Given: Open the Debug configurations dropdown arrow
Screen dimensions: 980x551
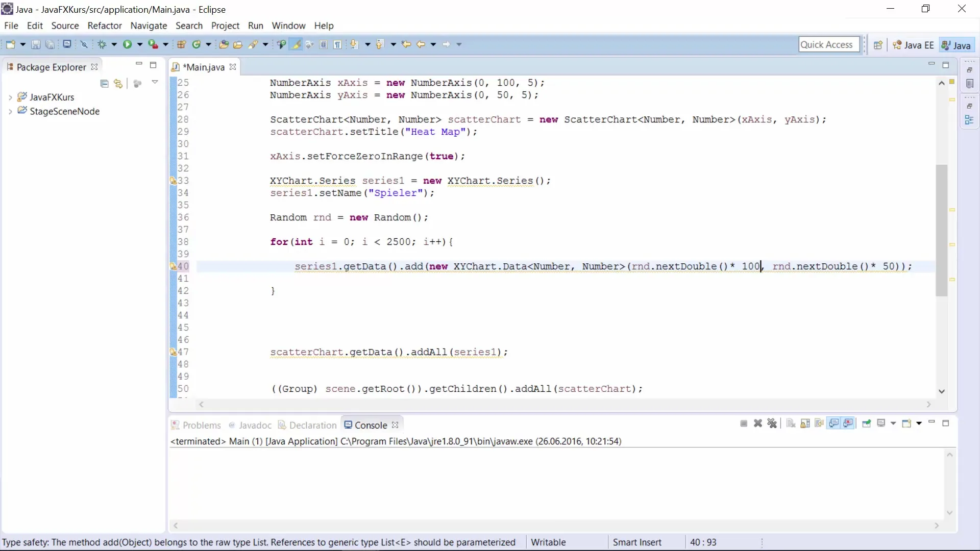Looking at the screenshot, I should coord(114,44).
